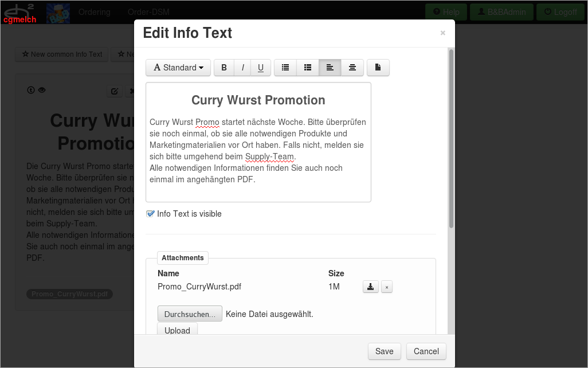Open the B&BAdmin account menu
The height and width of the screenshot is (368, 588).
tap(501, 11)
